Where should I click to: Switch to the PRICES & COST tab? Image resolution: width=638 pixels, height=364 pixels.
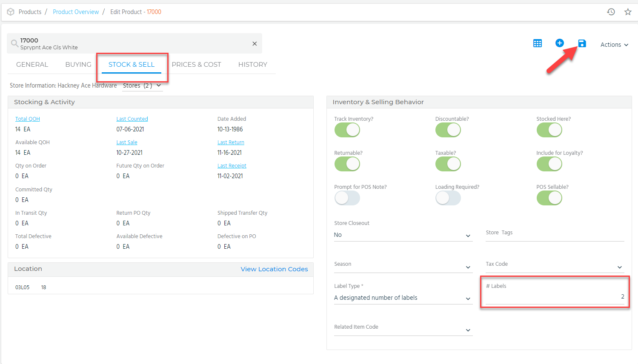click(x=197, y=64)
